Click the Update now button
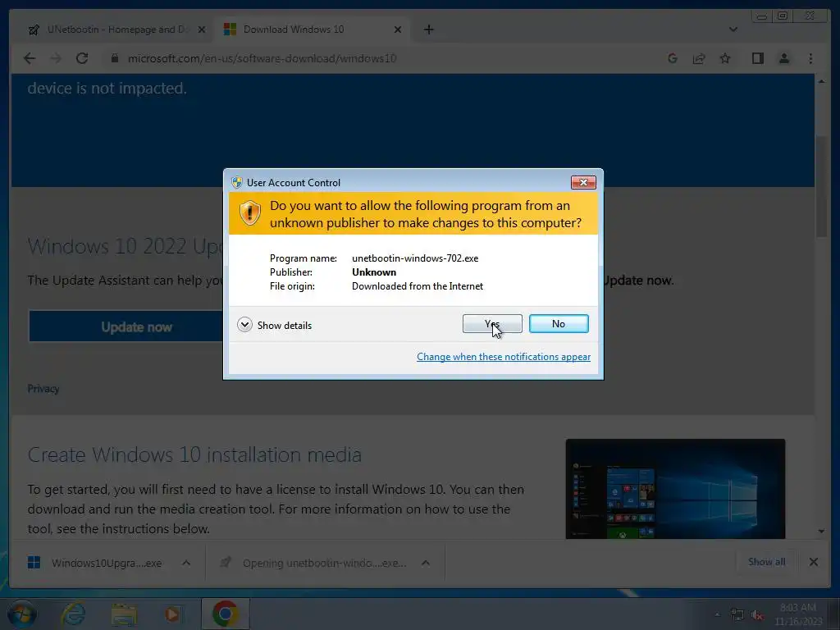Viewport: 840px width, 630px height. tap(126, 326)
